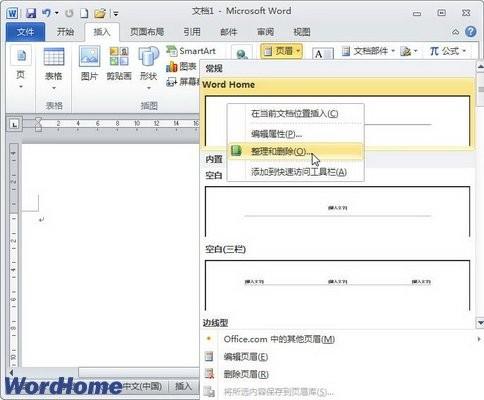
Task: Open the π 公式 equation dropdown
Action: (447, 51)
